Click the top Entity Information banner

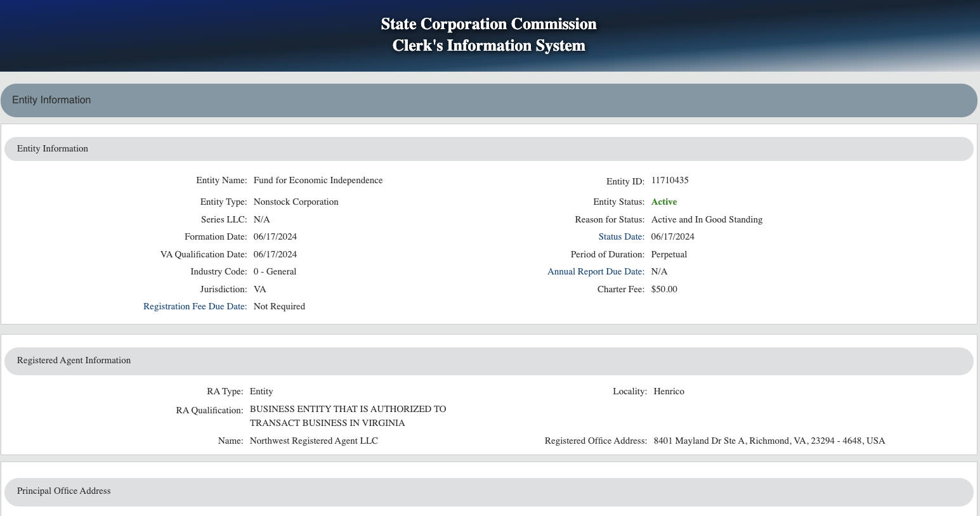488,100
